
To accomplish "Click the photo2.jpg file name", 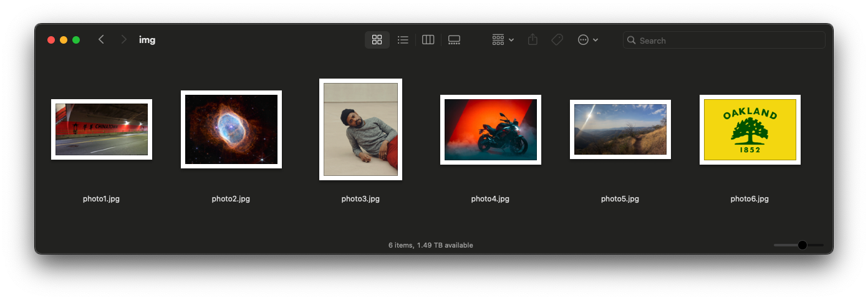I will point(231,199).
